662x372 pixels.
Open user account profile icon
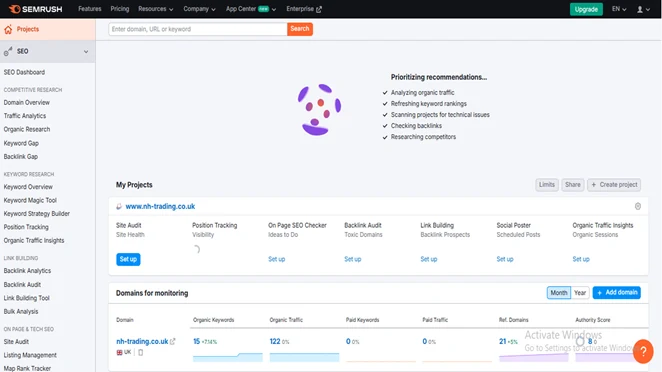(x=640, y=9)
